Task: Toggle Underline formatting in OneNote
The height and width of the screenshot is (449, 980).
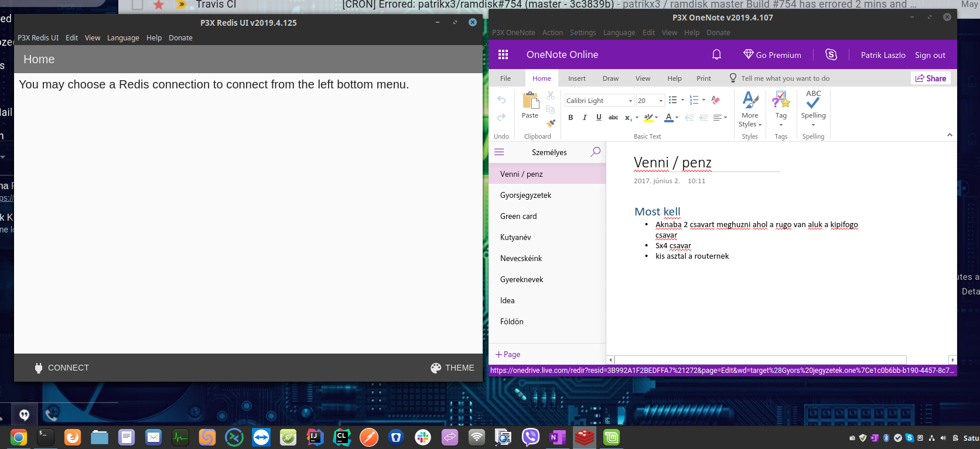Action: pos(599,118)
